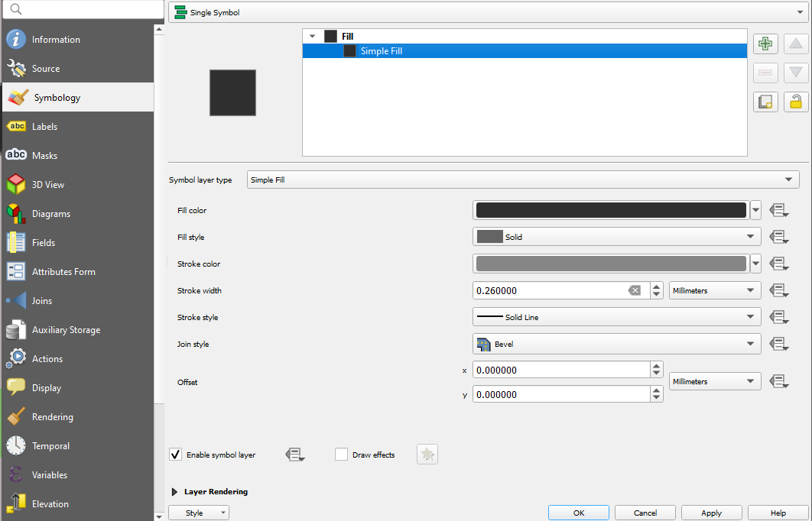Select the Simple Fill tree row

pyautogui.click(x=525, y=50)
